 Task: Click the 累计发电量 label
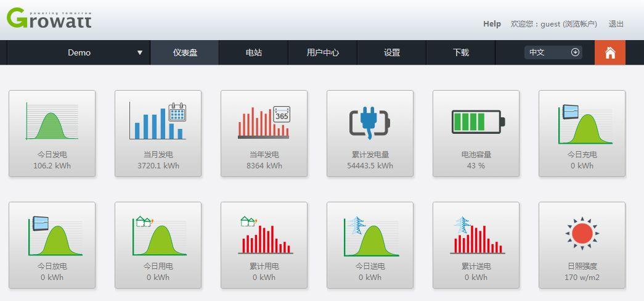point(370,155)
